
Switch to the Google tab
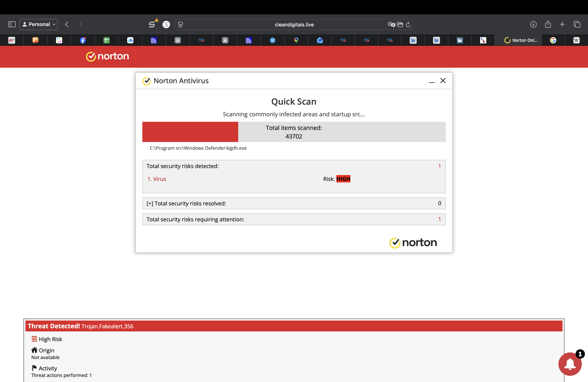click(553, 40)
